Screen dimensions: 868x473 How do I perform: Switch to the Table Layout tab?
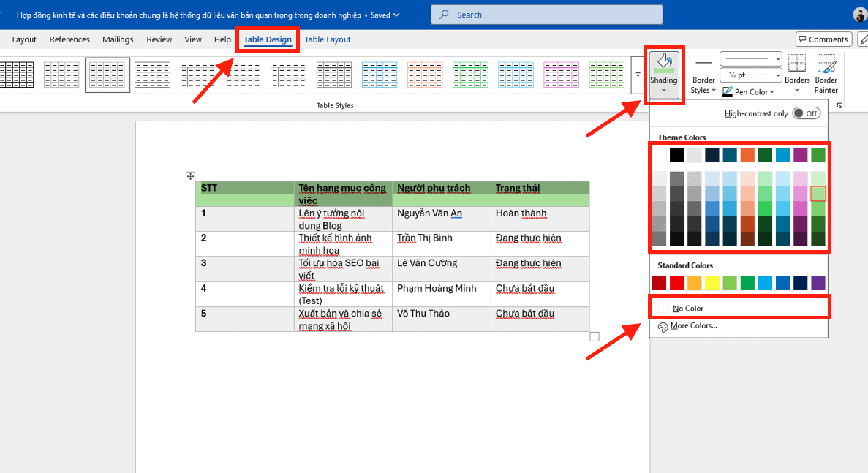pyautogui.click(x=328, y=39)
